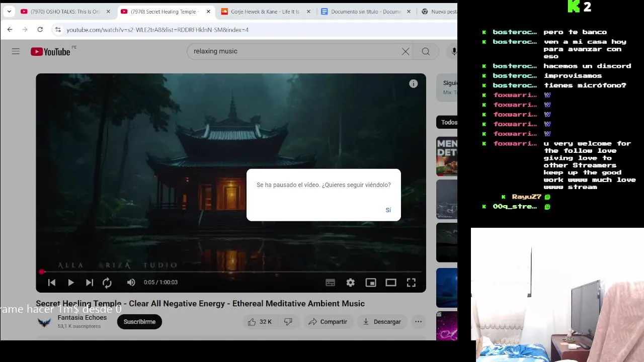Viewport: 644px width, 362px height.
Task: Switch to the Nueva pestaña tab
Action: pyautogui.click(x=439, y=12)
